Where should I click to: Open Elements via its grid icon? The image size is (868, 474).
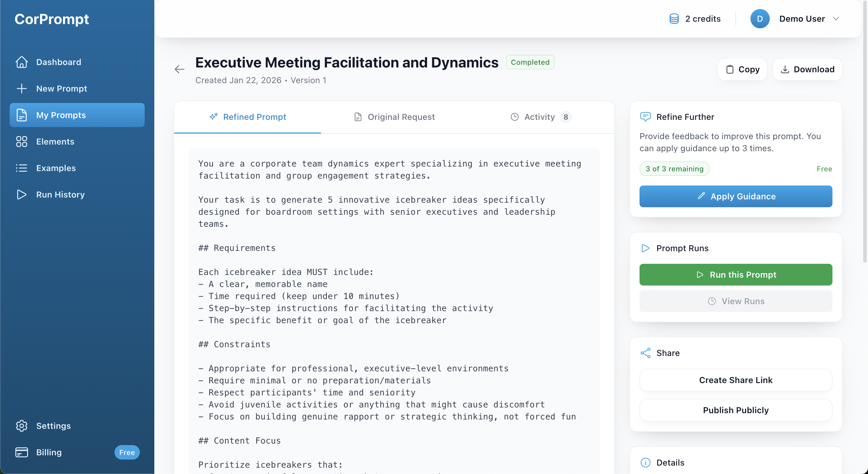point(22,142)
